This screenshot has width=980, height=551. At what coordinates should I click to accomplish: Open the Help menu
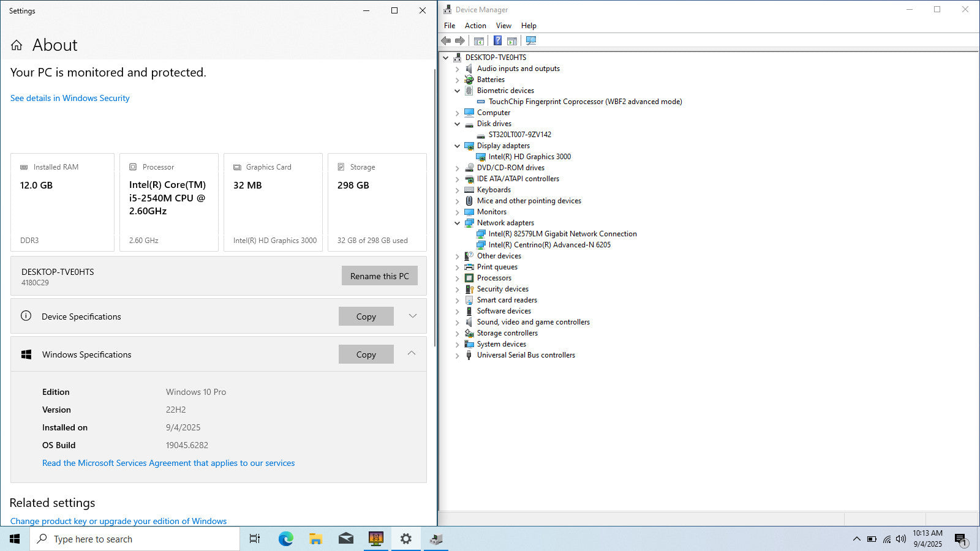529,26
